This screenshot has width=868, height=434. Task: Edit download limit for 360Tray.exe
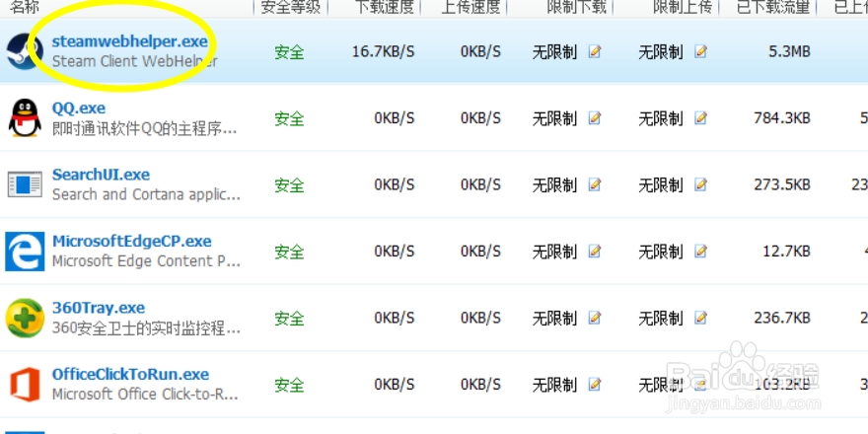point(595,318)
